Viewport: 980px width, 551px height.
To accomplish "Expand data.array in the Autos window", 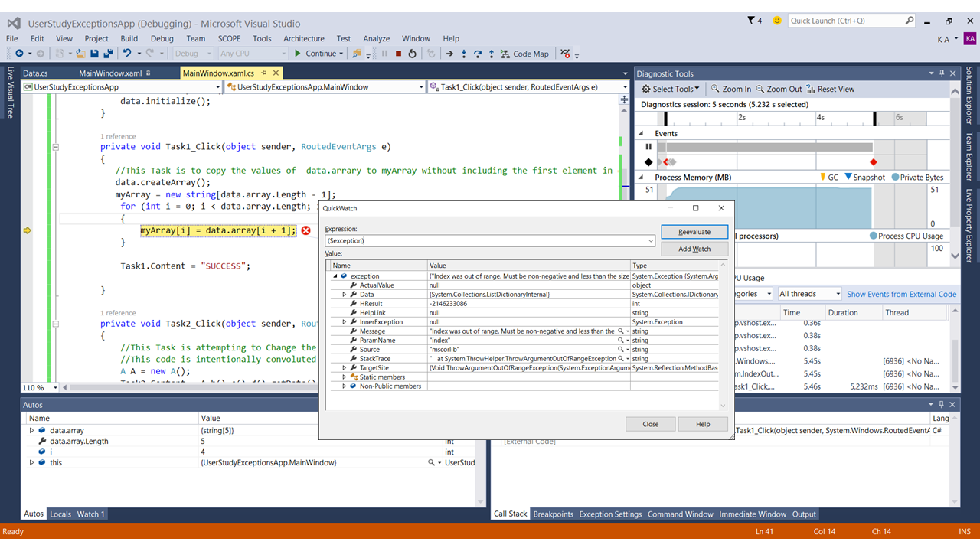I will coord(31,431).
